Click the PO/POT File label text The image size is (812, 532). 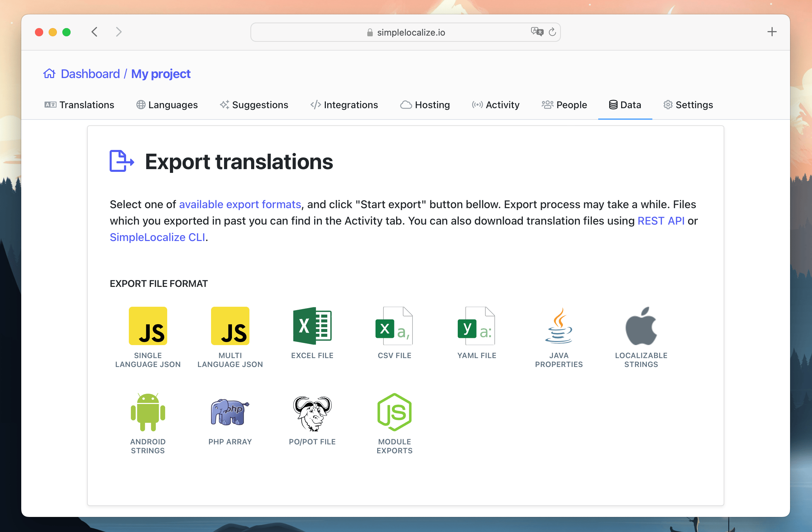coord(312,442)
